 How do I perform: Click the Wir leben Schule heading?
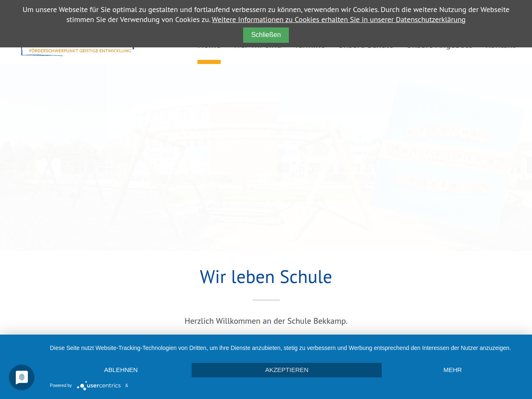click(x=266, y=277)
